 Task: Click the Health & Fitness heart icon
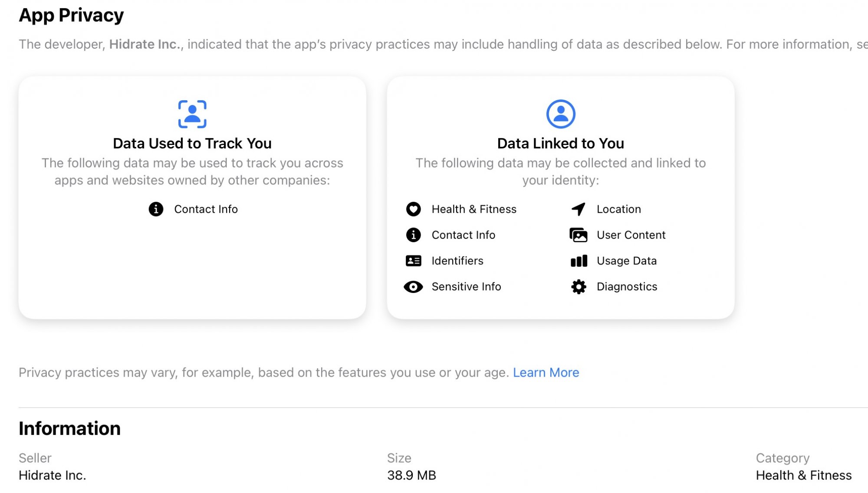click(413, 209)
